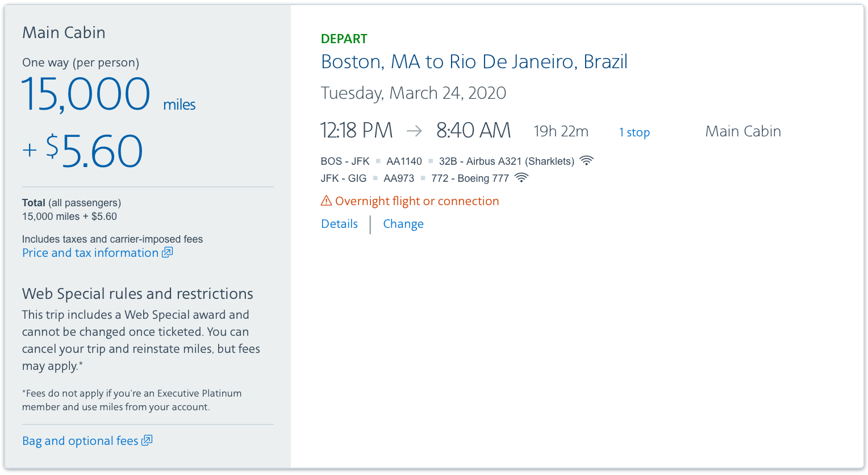
Task: Open the 1 stop connection info
Action: [x=634, y=132]
